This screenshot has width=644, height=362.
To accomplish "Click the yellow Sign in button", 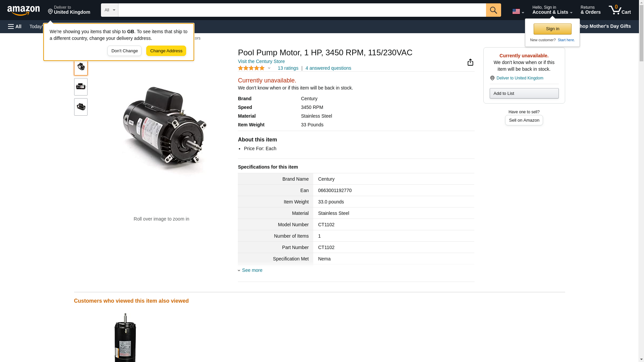I will [x=552, y=29].
